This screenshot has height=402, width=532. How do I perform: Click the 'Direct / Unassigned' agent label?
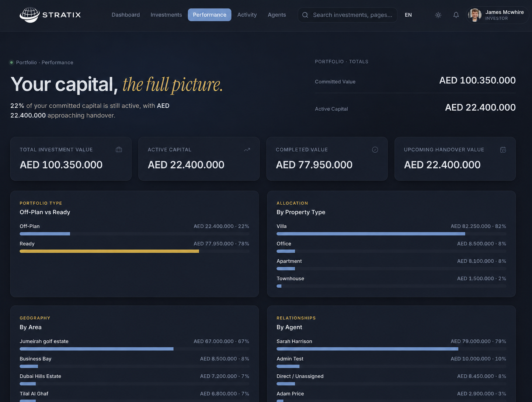tap(300, 377)
